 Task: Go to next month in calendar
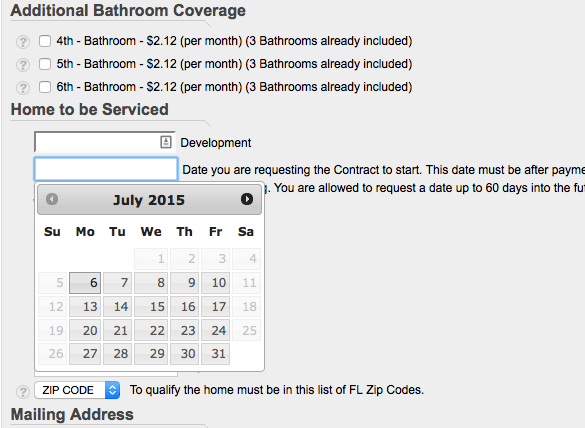coord(247,199)
